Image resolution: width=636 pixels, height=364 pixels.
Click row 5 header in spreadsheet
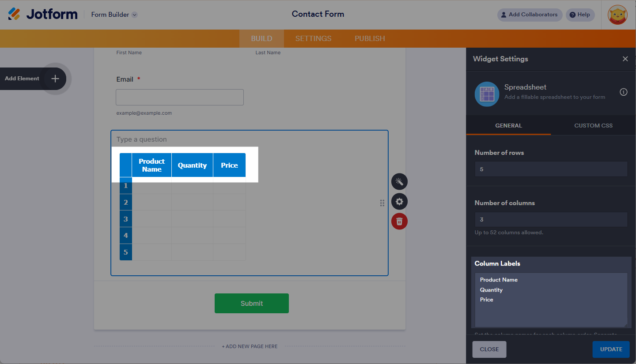tap(126, 252)
